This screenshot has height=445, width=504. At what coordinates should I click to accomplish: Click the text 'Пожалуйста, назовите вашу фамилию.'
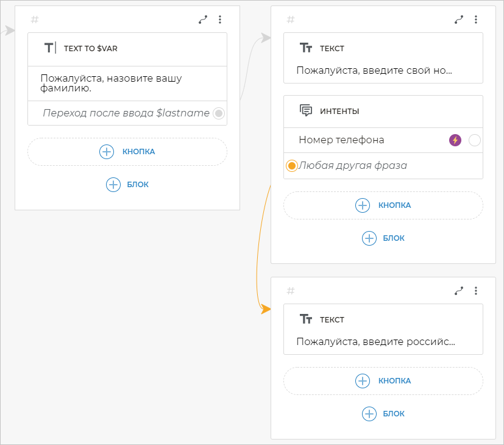(112, 83)
